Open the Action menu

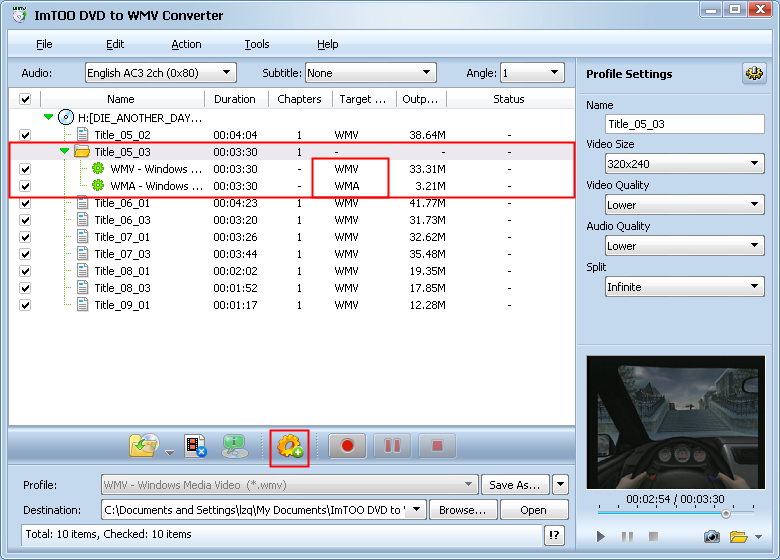click(x=186, y=44)
